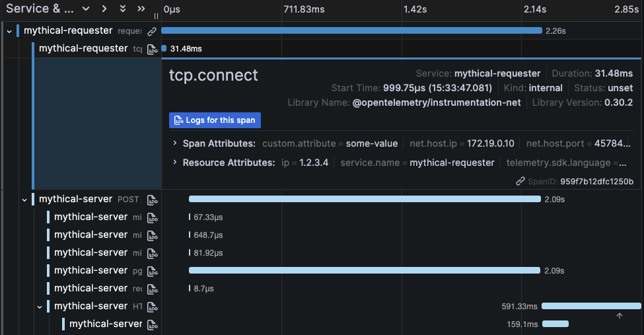644x335 pixels.
Task: Collapse the mythical-server 591.33ms span
Action: click(x=40, y=307)
